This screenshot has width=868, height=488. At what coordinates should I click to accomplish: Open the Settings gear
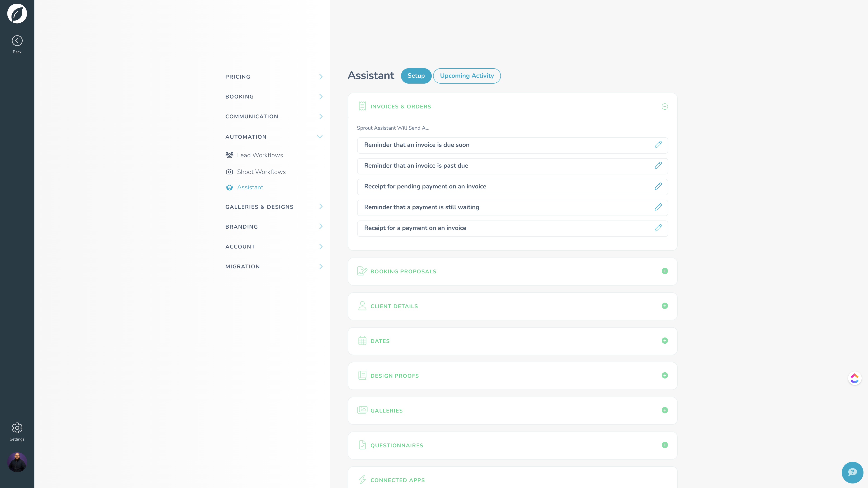(x=17, y=428)
